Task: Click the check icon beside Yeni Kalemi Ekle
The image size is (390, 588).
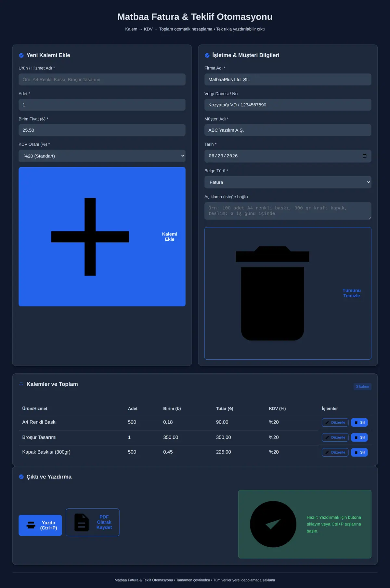Action: coord(21,55)
